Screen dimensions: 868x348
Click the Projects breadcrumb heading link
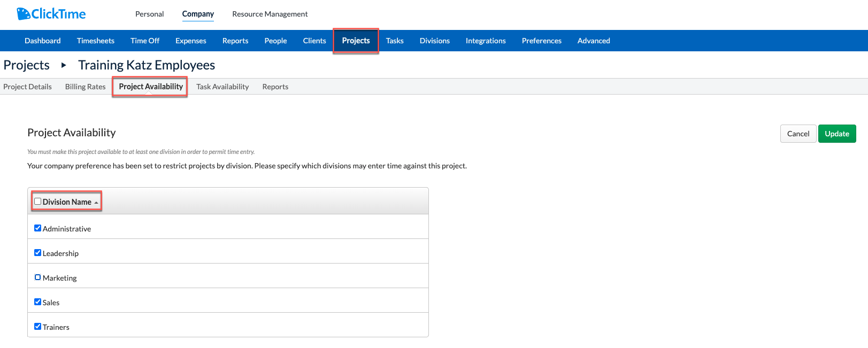[26, 65]
